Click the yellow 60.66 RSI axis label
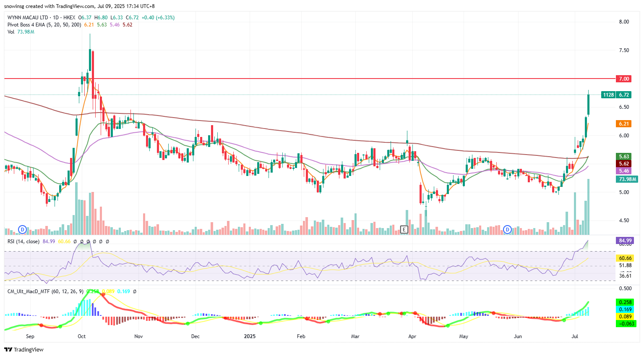The image size is (644, 357). [624, 258]
